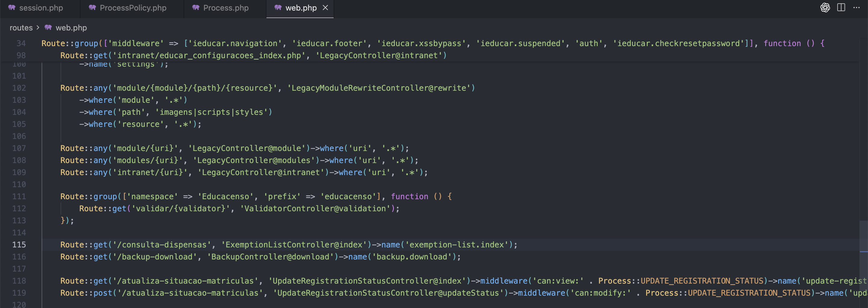This screenshot has height=308, width=868.
Task: Switch to the ProcessPolicy.php tab
Action: [x=133, y=8]
